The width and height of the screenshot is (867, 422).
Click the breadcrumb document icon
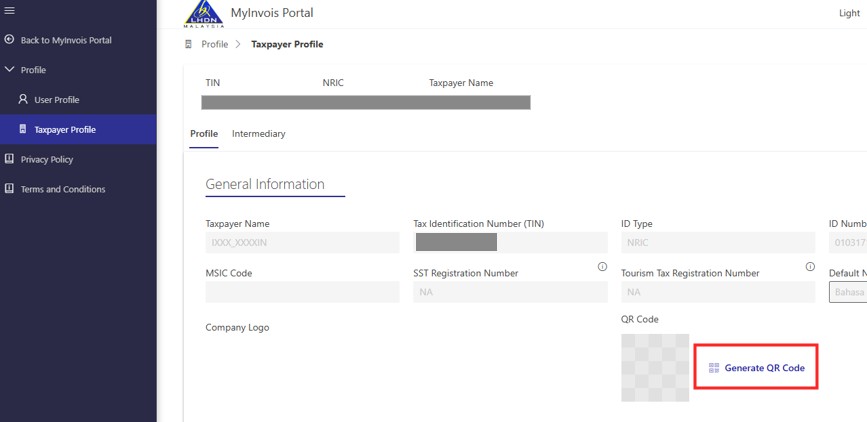point(189,44)
